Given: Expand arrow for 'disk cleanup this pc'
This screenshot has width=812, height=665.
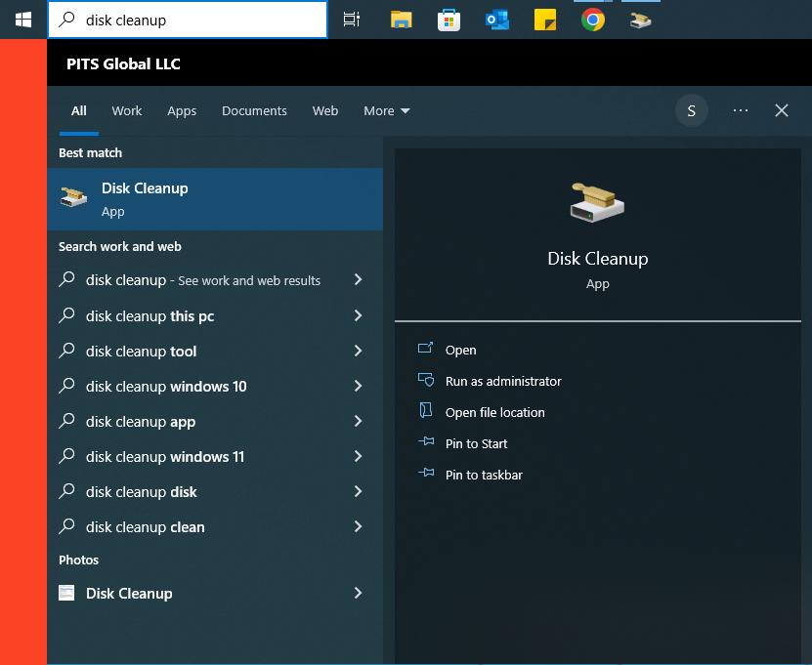Looking at the screenshot, I should coord(358,315).
